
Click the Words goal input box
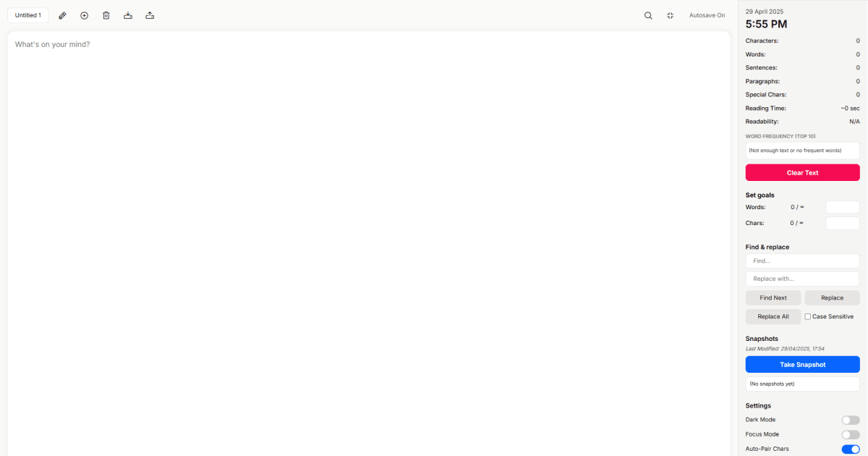843,207
